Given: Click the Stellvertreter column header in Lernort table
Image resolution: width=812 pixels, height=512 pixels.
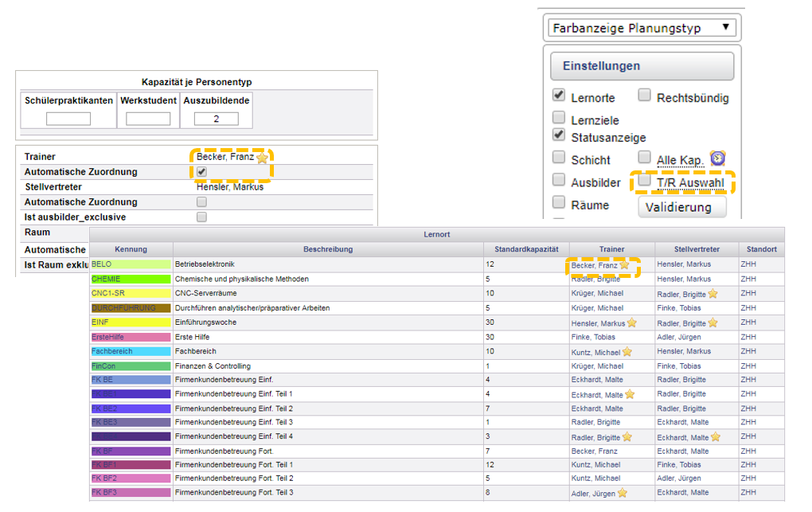Looking at the screenshot, I should (x=697, y=249).
